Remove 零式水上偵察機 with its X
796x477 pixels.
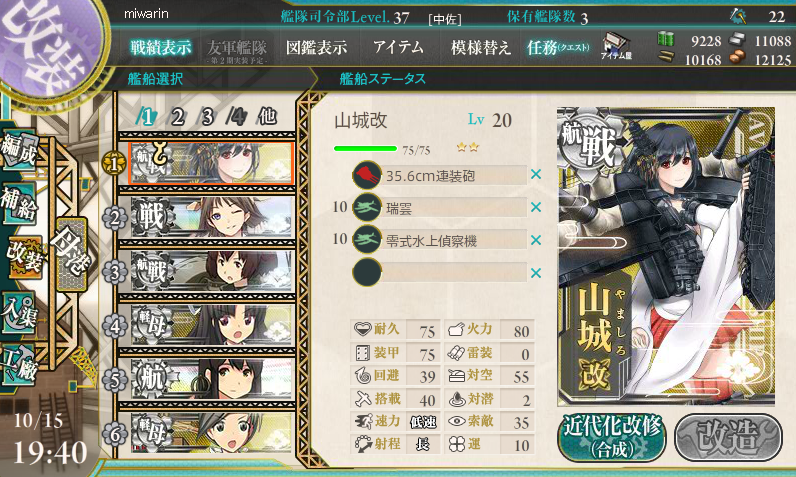point(536,240)
